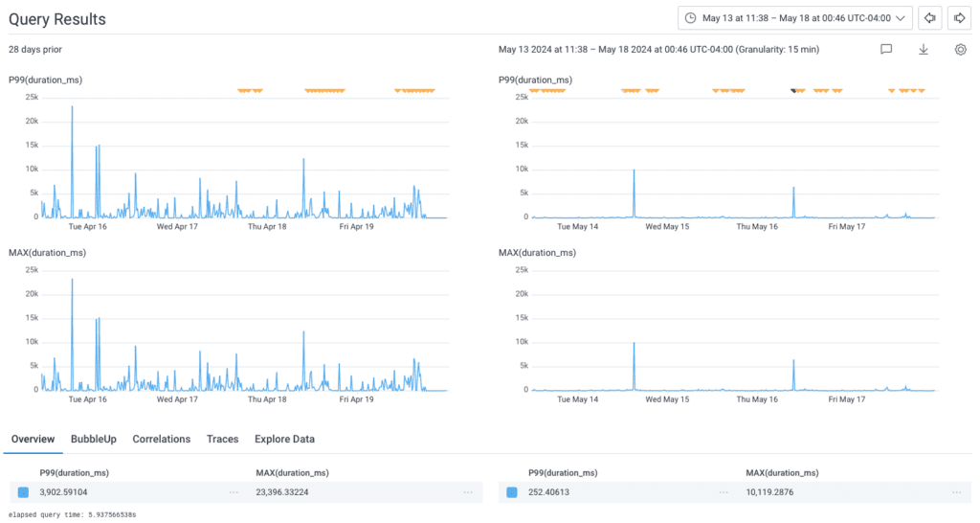
Task: Open ellipsis menu beside 252.40613 value
Action: (x=723, y=492)
